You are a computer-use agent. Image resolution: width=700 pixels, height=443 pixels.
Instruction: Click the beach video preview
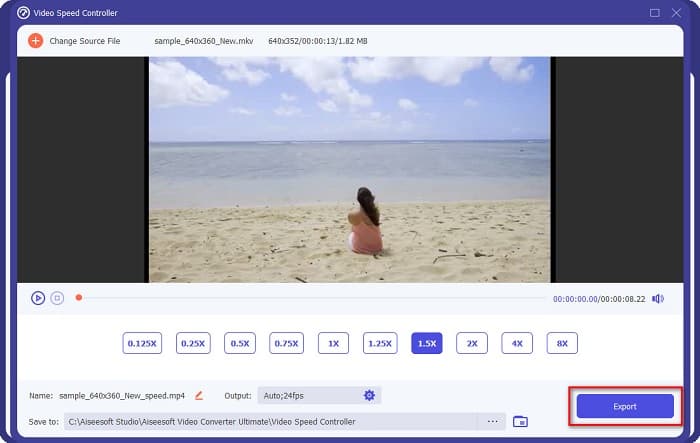coord(349,169)
